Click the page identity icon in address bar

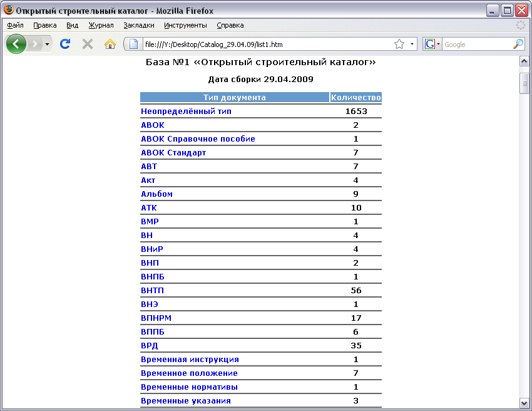coord(134,44)
